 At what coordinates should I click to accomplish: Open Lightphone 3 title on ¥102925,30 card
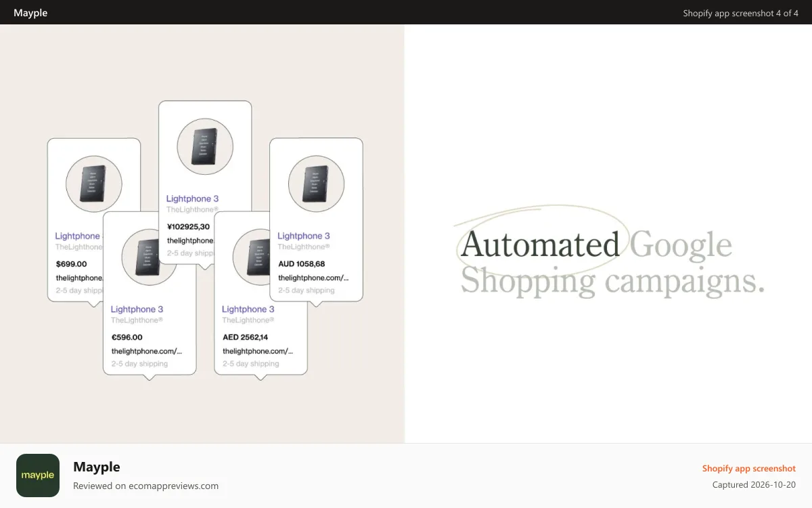[192, 198]
